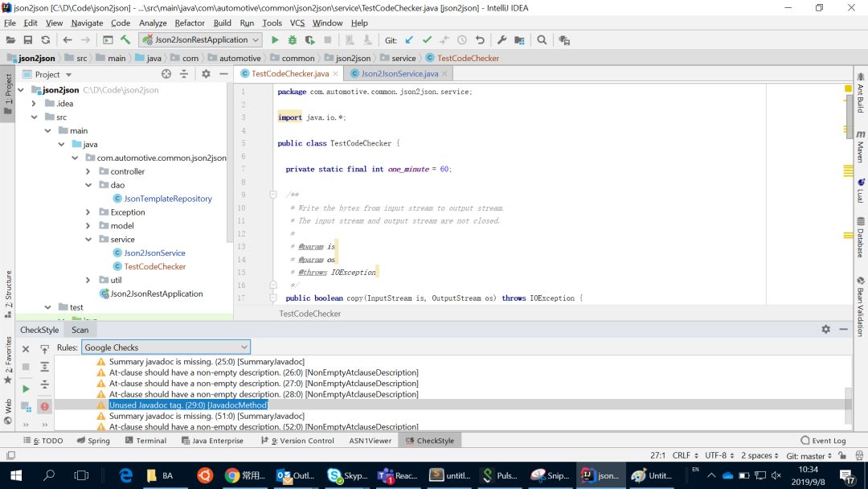Open the Terminal tool window
The width and height of the screenshot is (868, 489).
tap(145, 441)
